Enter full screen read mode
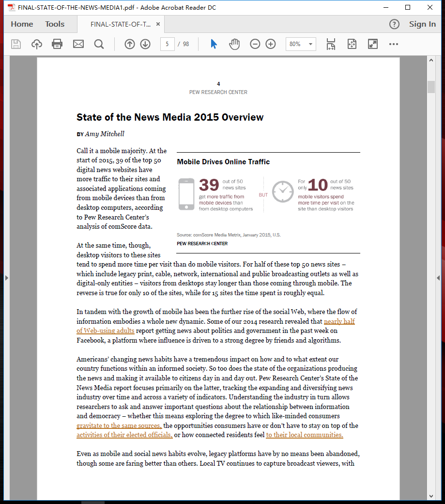The width and height of the screenshot is (445, 504). pyautogui.click(x=373, y=44)
